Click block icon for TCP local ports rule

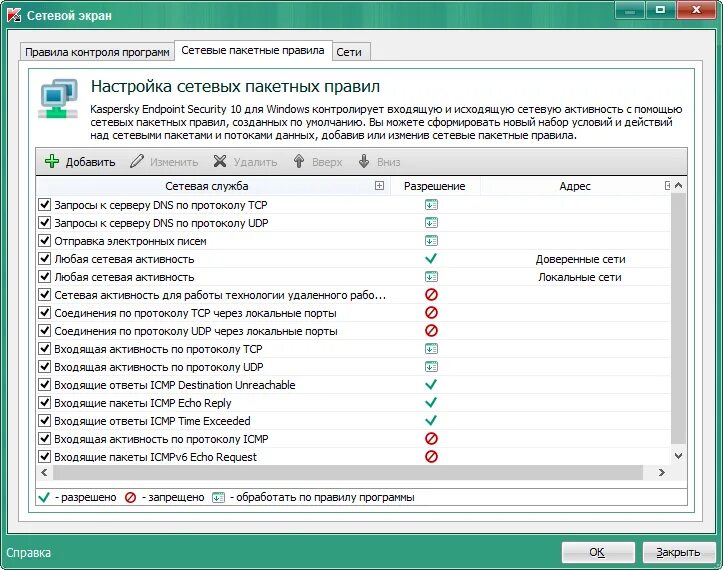pos(431,313)
